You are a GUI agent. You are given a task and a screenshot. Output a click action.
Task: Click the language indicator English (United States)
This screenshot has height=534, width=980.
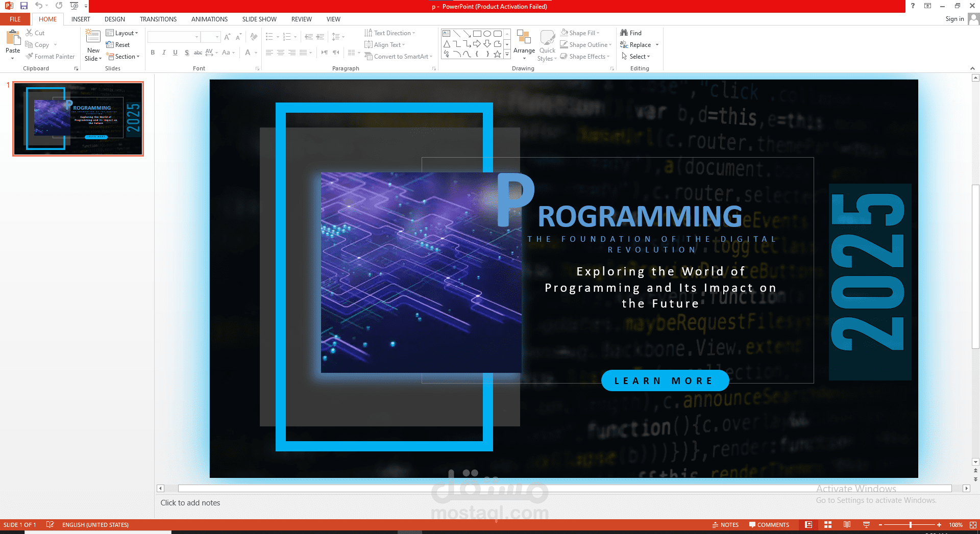click(95, 525)
